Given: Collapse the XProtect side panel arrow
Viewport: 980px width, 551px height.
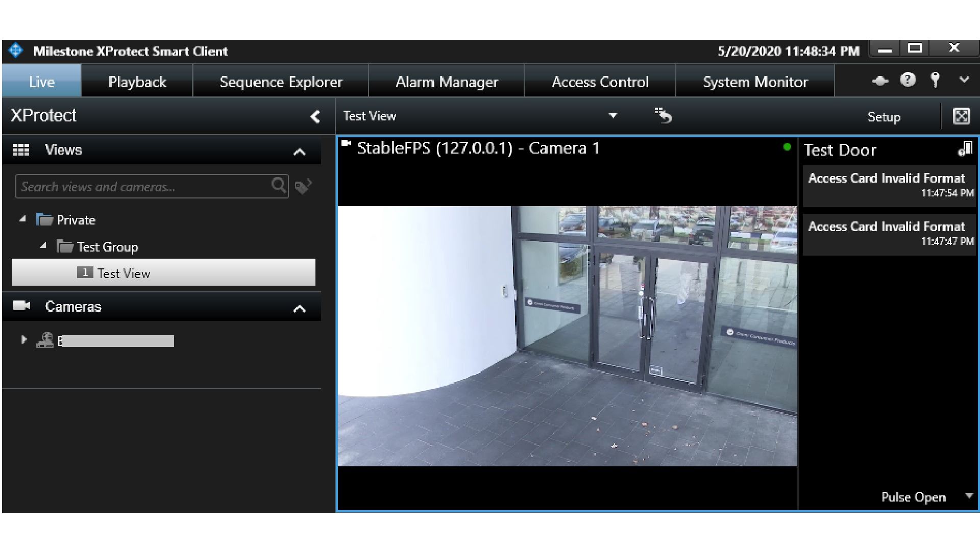Looking at the screenshot, I should pyautogui.click(x=315, y=116).
